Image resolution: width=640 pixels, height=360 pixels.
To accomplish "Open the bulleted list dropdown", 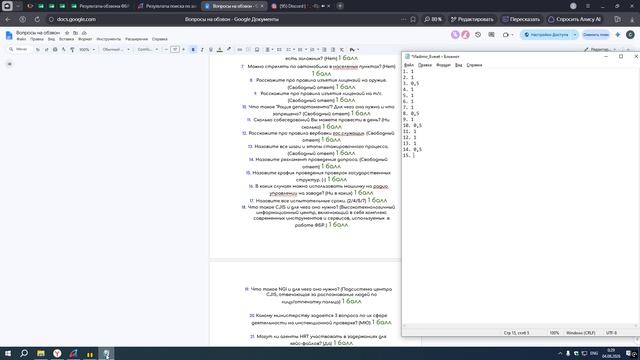I will point(301,50).
